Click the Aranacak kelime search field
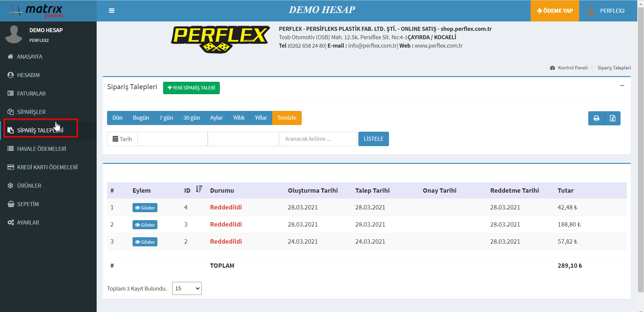 point(318,139)
